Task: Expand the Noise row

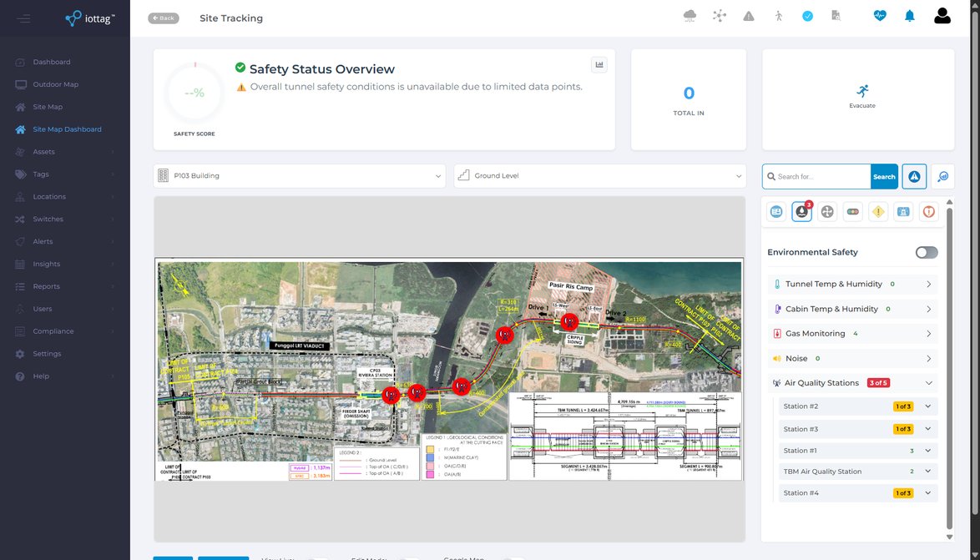Action: click(852, 359)
